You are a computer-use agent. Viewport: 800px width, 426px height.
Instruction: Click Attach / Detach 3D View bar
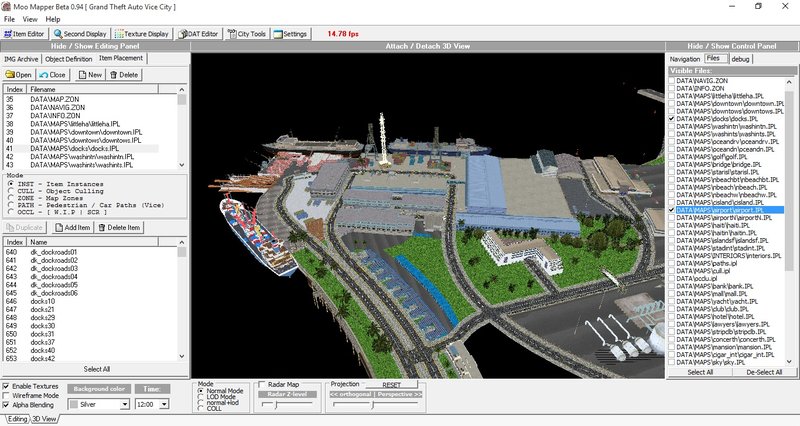pyautogui.click(x=428, y=46)
